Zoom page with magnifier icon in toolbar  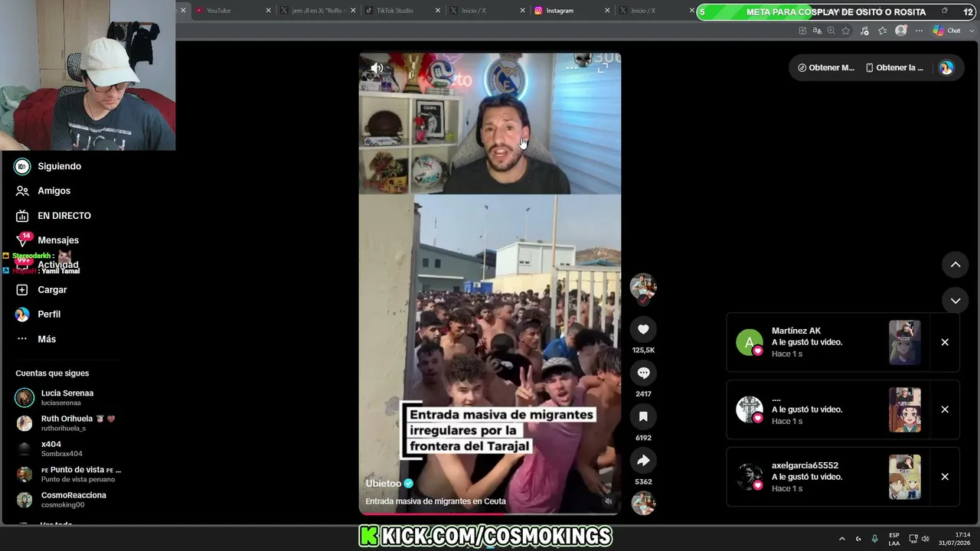click(x=831, y=31)
